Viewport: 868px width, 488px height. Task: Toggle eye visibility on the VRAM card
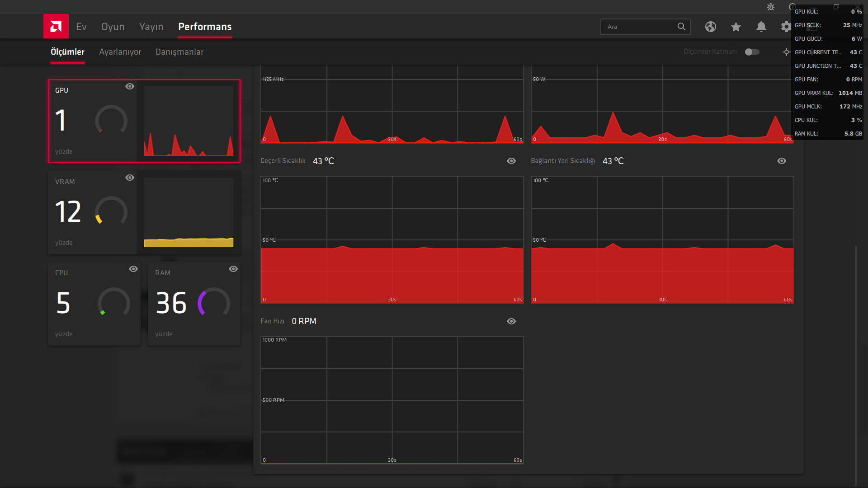tap(130, 178)
